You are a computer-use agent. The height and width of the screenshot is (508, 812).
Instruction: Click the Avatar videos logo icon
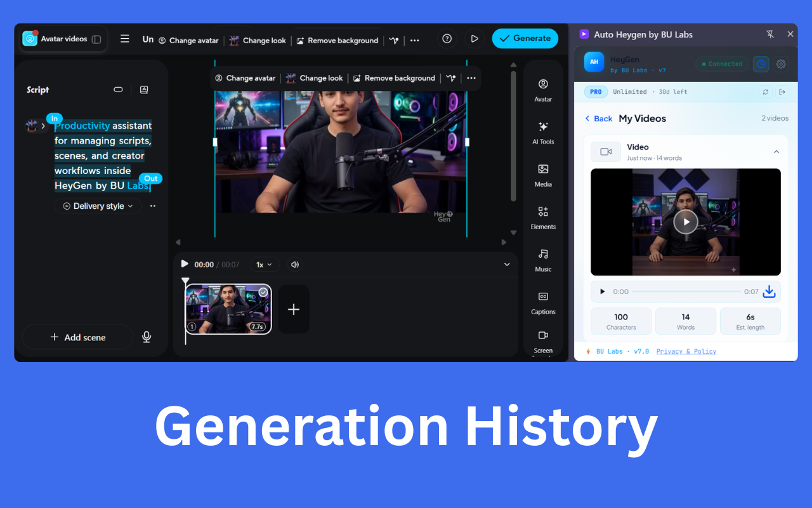tap(30, 39)
